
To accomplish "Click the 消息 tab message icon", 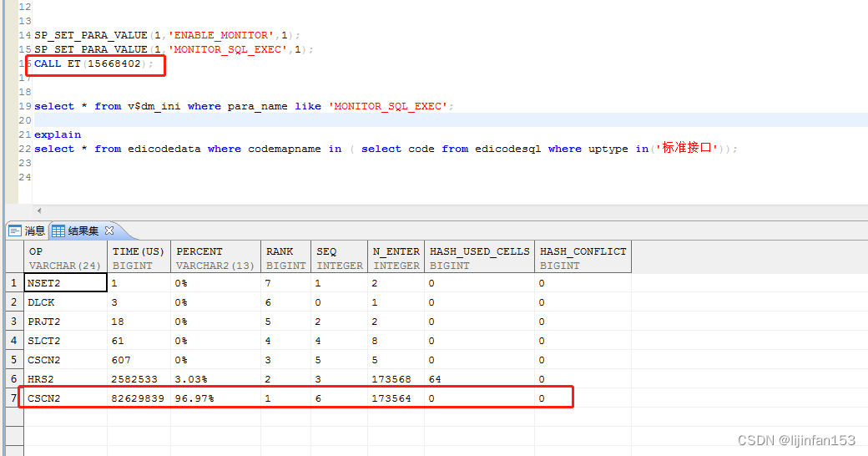I will coord(15,231).
